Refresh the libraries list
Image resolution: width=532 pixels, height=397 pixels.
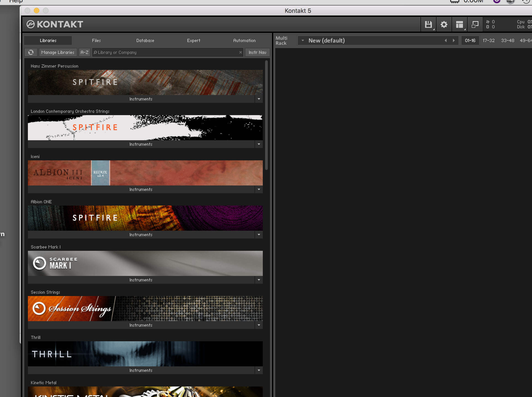31,52
